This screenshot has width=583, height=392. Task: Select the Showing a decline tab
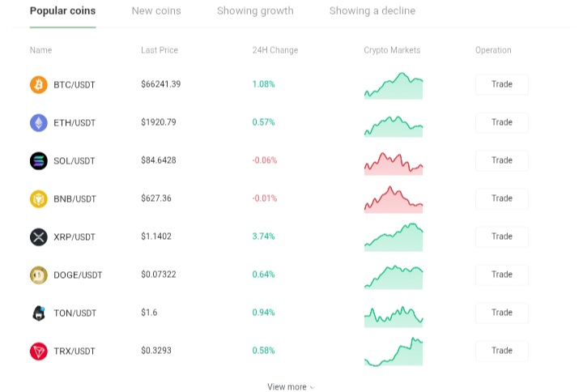[x=372, y=11]
